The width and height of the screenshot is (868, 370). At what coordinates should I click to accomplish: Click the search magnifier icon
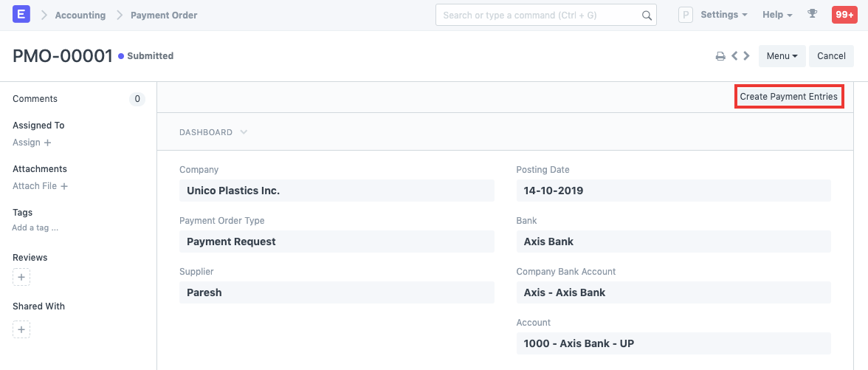(x=647, y=16)
